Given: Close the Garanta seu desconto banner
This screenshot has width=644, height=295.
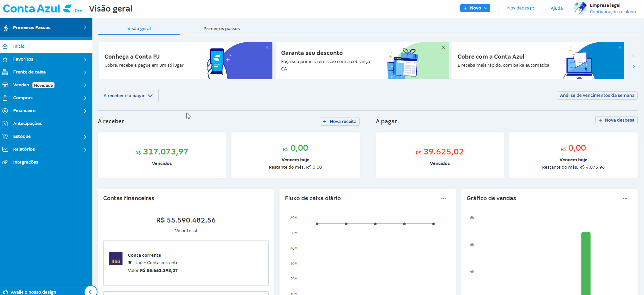Looking at the screenshot, I should point(443,47).
